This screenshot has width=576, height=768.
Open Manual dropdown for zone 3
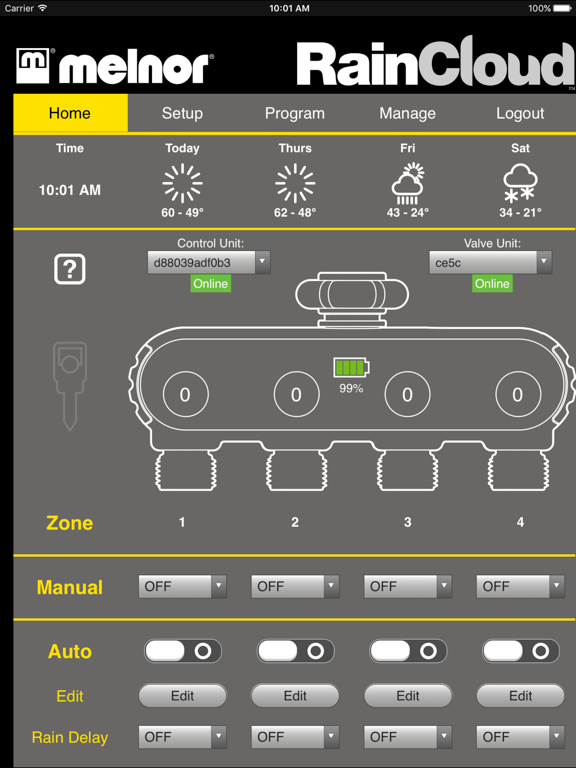tap(408, 586)
